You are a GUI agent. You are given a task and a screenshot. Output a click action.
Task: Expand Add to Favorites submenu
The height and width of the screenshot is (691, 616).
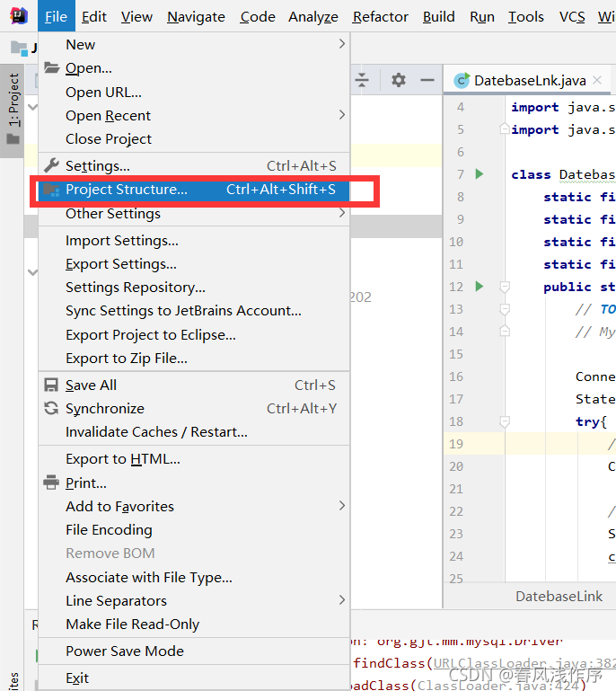(194, 507)
